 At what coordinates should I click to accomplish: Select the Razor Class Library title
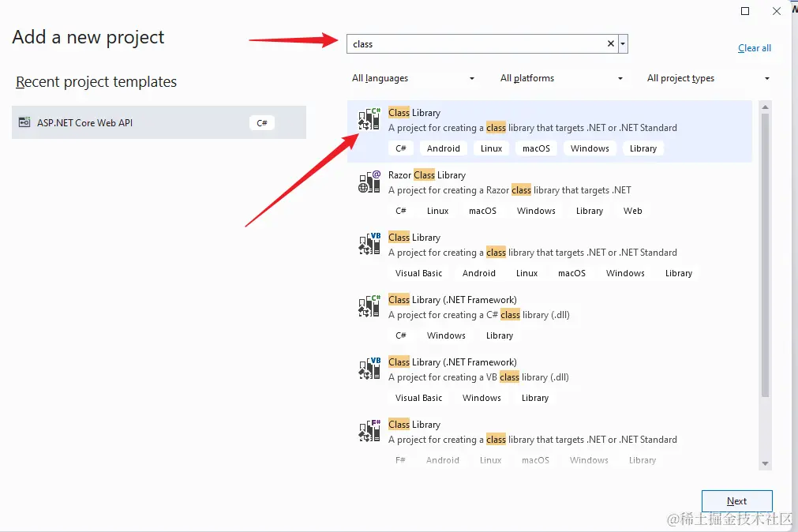(x=427, y=175)
